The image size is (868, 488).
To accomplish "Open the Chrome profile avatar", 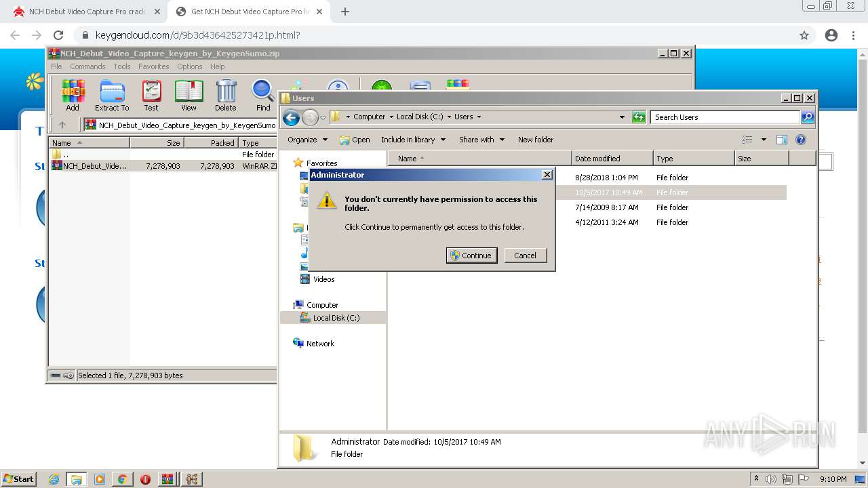I will click(x=831, y=35).
